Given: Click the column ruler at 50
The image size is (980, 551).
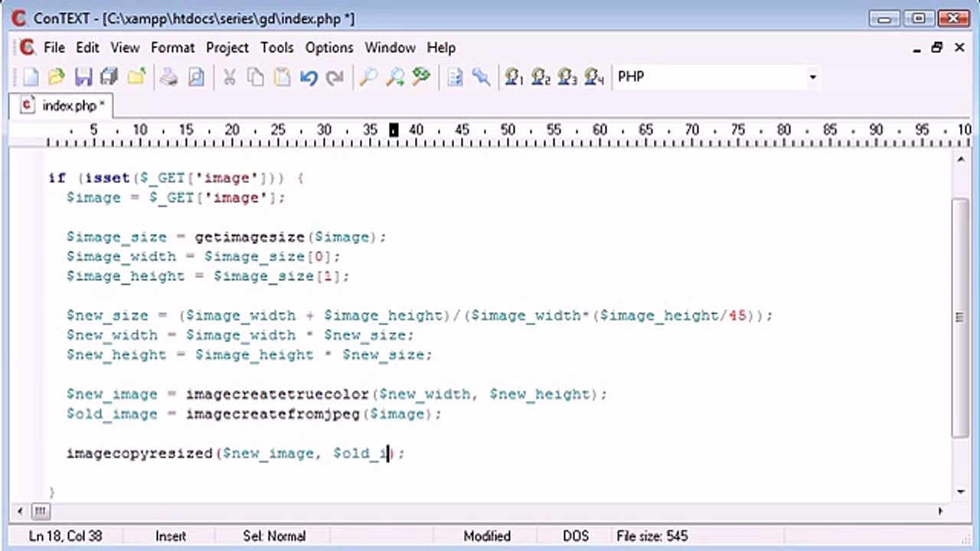Looking at the screenshot, I should pos(508,130).
